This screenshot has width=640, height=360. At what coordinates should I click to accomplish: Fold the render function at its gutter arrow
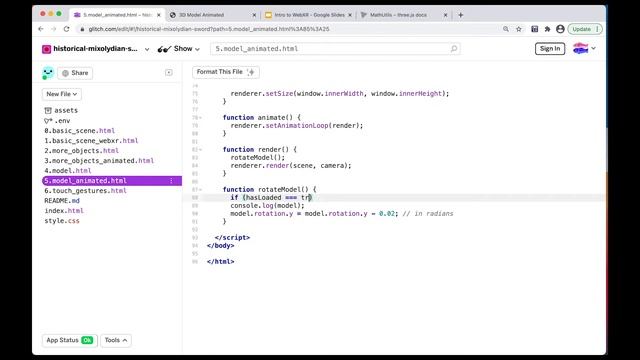click(200, 150)
